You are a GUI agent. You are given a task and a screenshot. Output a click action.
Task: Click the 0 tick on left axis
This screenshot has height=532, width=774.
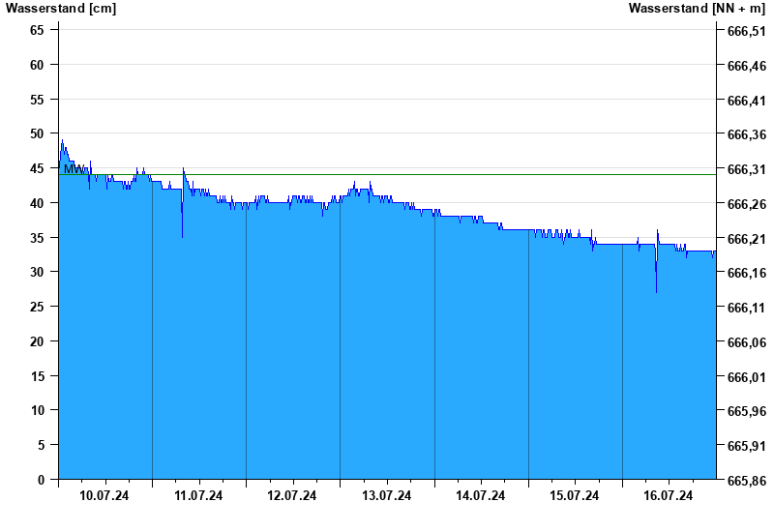coord(41,480)
